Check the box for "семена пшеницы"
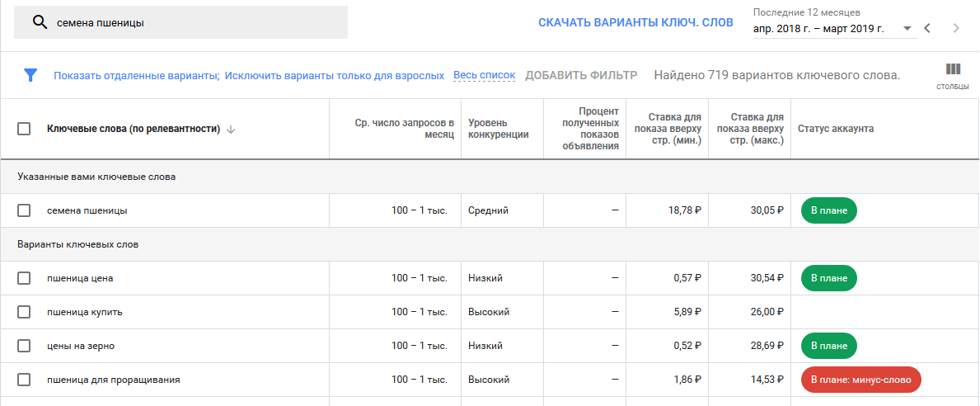Screen dimensions: 980x406 pos(24,210)
